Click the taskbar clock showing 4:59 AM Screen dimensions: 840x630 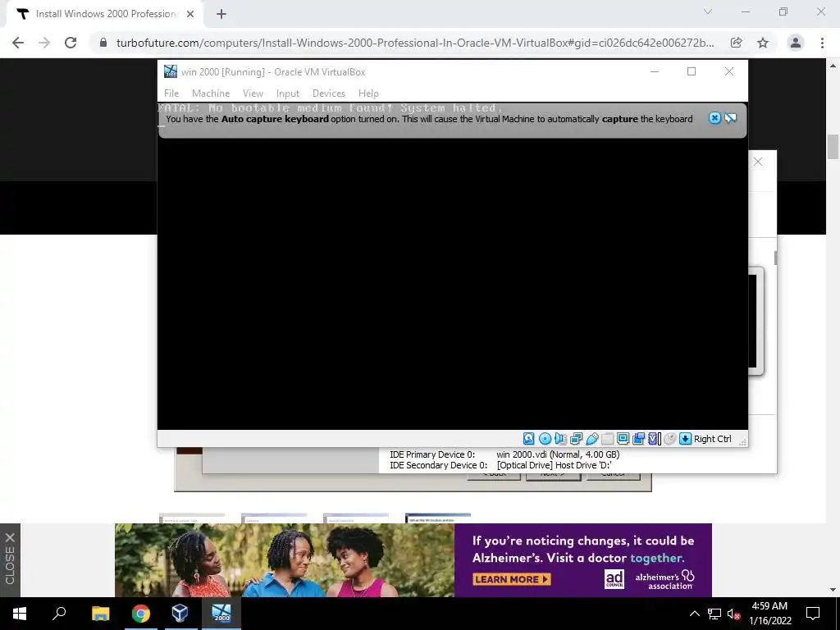[769, 614]
